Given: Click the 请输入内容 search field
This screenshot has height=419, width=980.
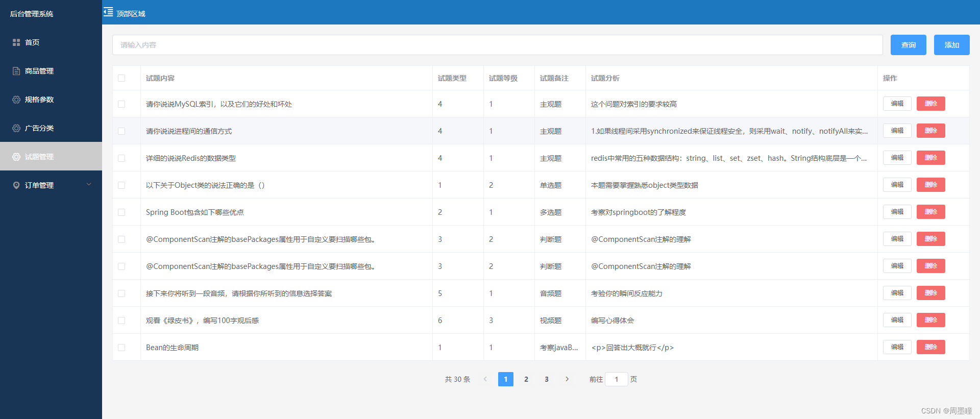Looking at the screenshot, I should point(498,45).
